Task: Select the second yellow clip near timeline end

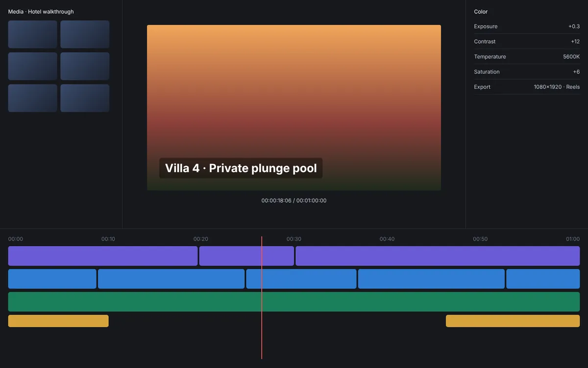Action: pos(513,321)
